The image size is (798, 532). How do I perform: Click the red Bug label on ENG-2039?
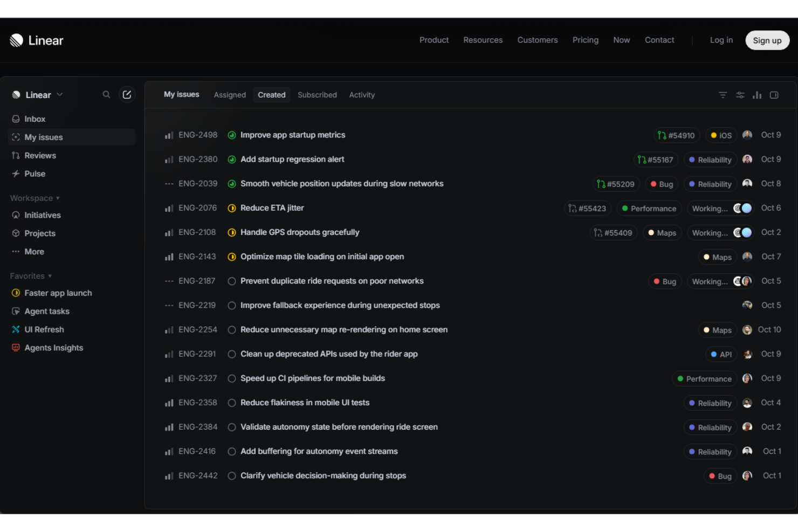pyautogui.click(x=662, y=184)
